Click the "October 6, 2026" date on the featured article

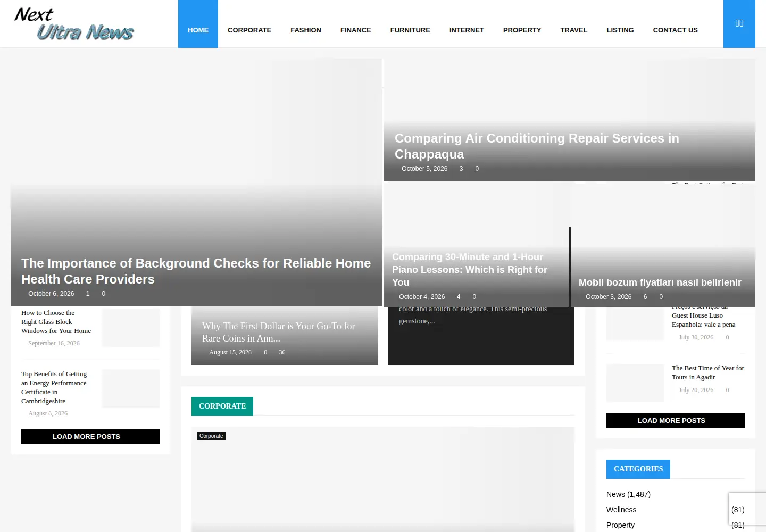[x=51, y=294]
